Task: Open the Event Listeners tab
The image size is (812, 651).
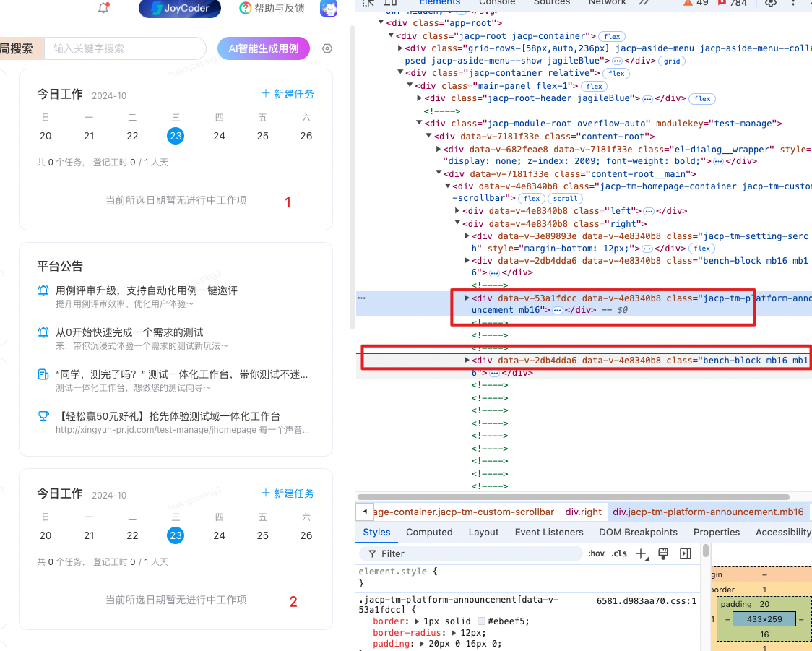Action: 548,532
